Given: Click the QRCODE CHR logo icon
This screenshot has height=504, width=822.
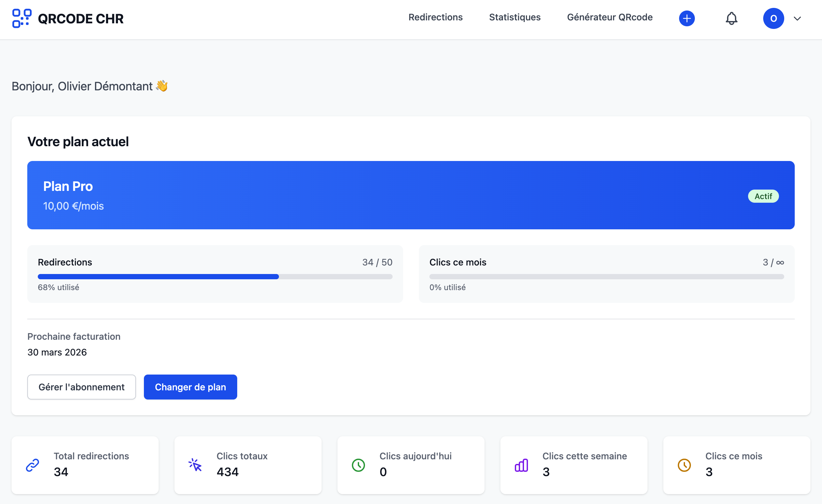Looking at the screenshot, I should [x=21, y=18].
